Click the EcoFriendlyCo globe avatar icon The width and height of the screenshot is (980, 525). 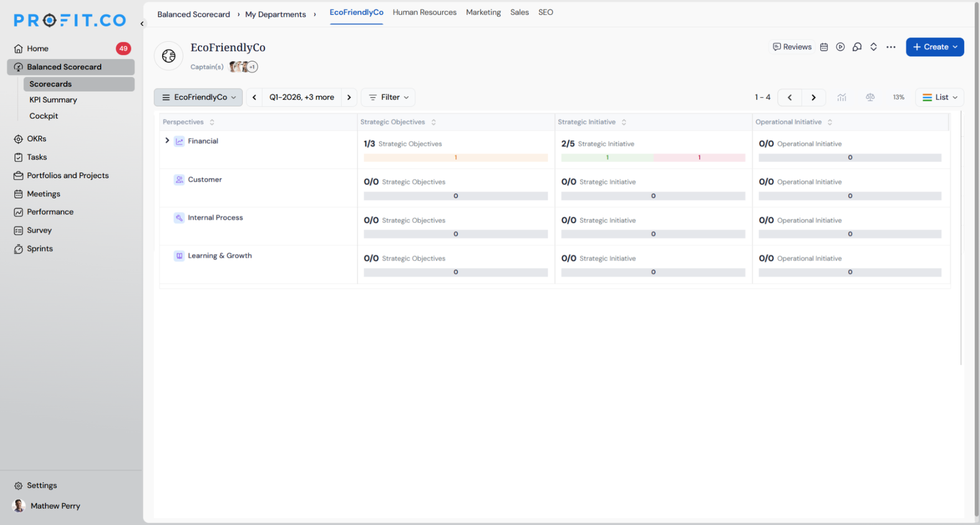(169, 56)
